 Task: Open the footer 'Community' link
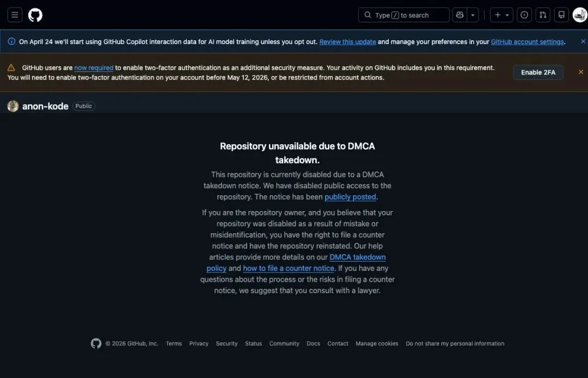click(284, 344)
